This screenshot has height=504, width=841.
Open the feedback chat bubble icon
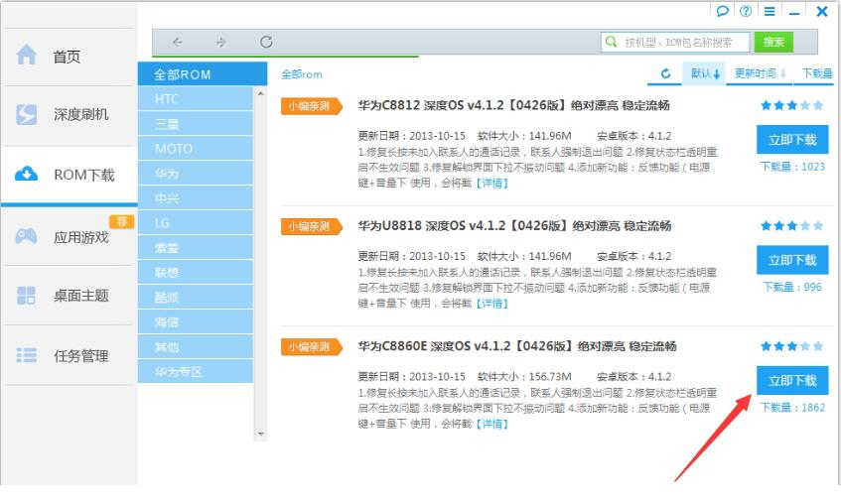tap(723, 11)
